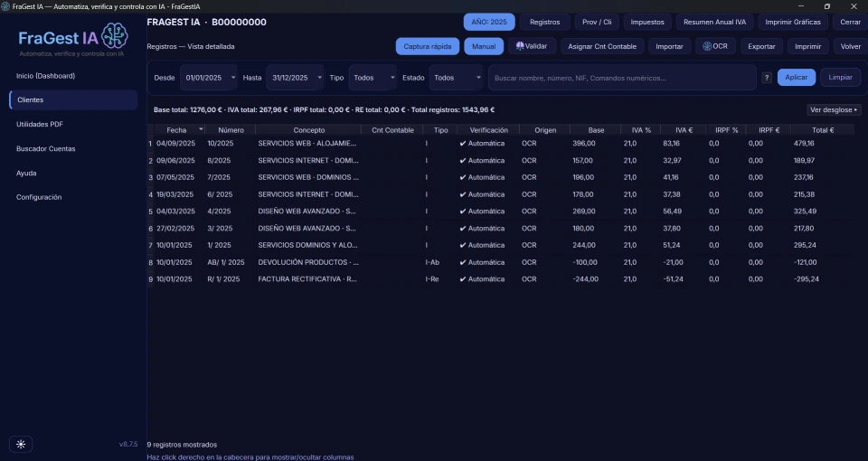Open Clientes in the sidebar
Image resolution: width=868 pixels, height=461 pixels.
[73, 100]
